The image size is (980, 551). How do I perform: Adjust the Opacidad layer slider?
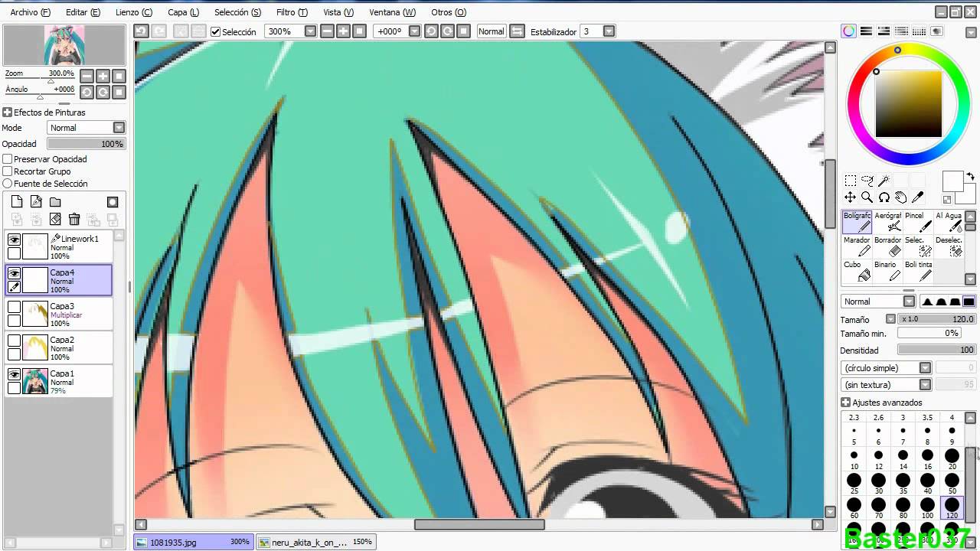[x=86, y=144]
